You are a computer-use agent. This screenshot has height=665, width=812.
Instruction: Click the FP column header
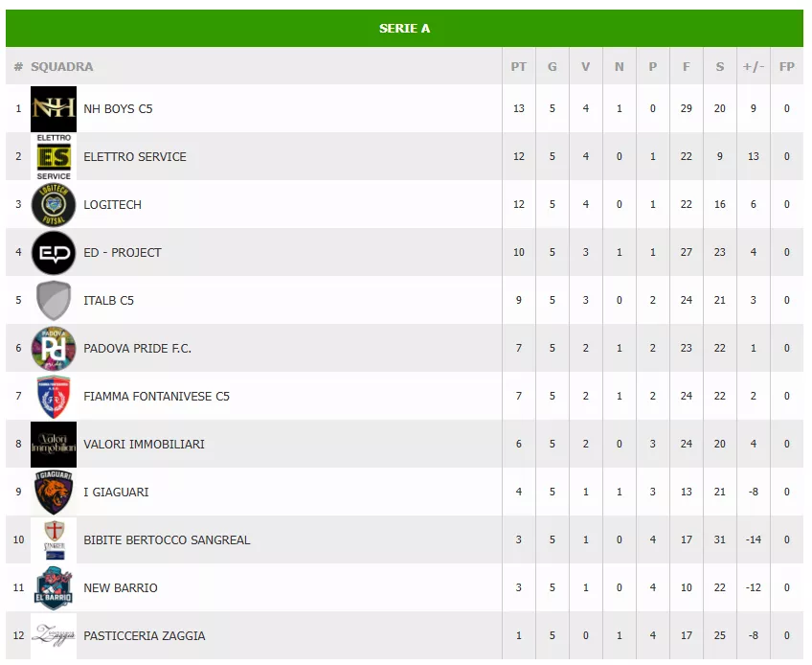[x=786, y=67]
